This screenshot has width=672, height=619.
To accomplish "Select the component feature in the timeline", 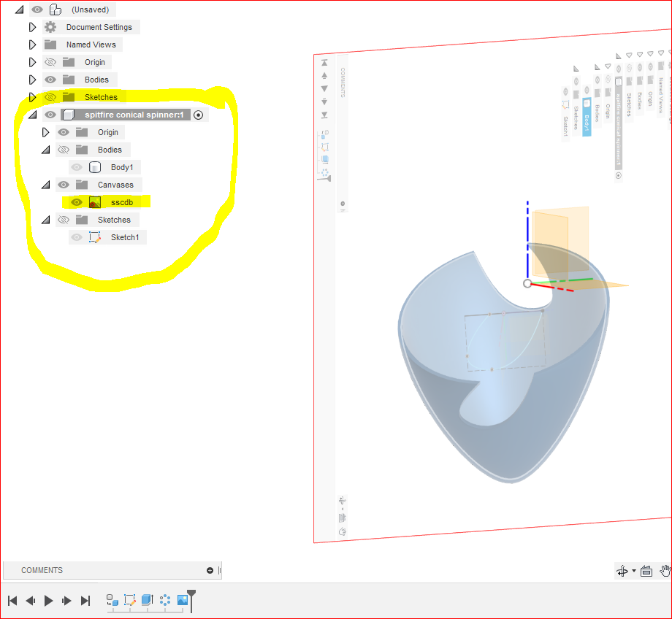I will pos(112,600).
